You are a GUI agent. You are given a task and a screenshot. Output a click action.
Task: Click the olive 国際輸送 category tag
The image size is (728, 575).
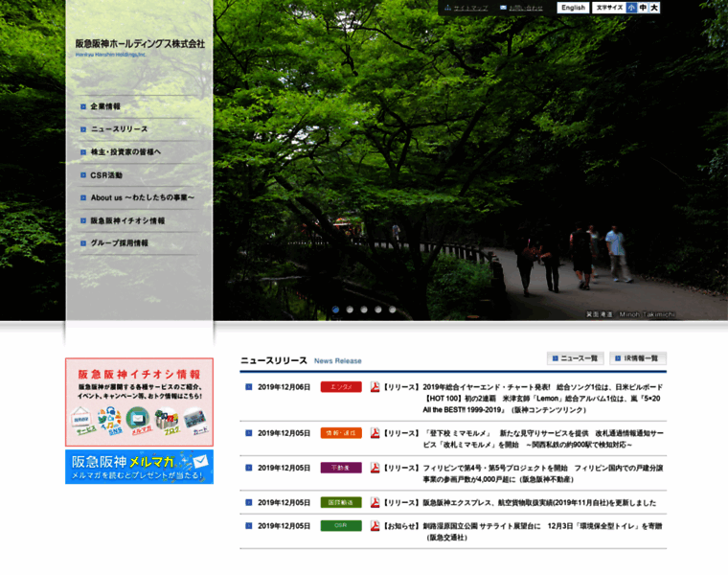(x=341, y=502)
